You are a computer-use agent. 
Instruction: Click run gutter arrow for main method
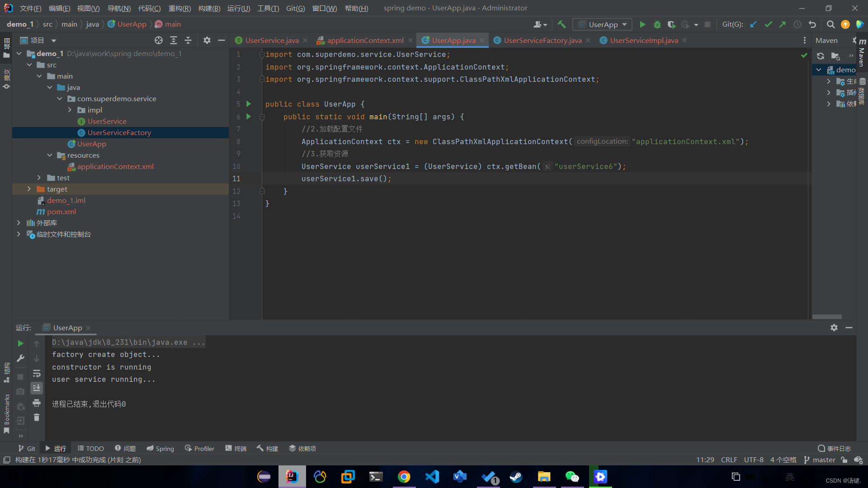[249, 117]
